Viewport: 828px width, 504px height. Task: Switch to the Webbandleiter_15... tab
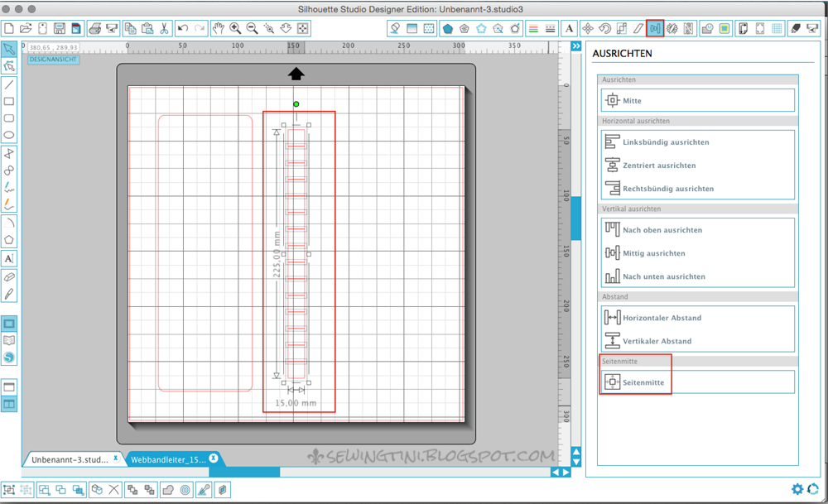[x=168, y=459]
